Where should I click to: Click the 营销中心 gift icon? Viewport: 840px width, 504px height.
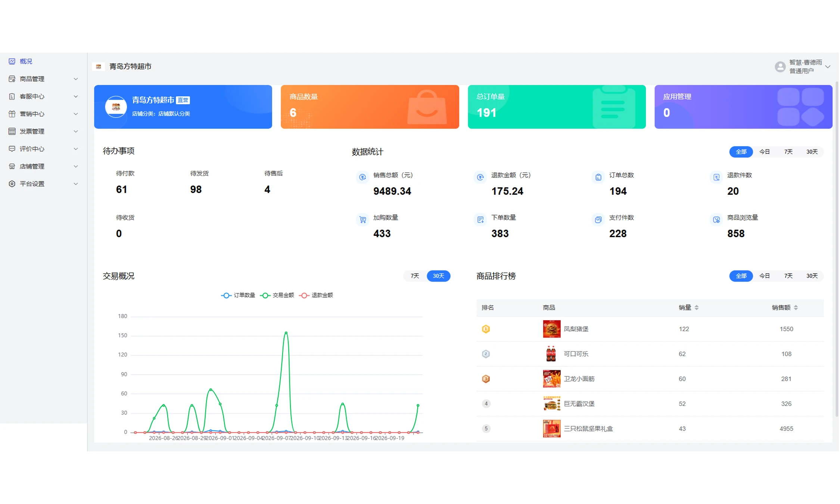pyautogui.click(x=12, y=114)
